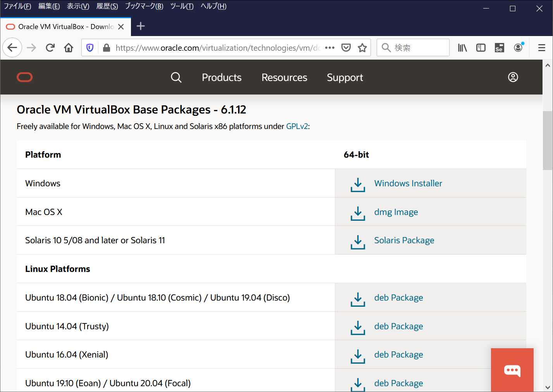Go to the browser home page
Screen dimensions: 553x392
(x=69, y=48)
